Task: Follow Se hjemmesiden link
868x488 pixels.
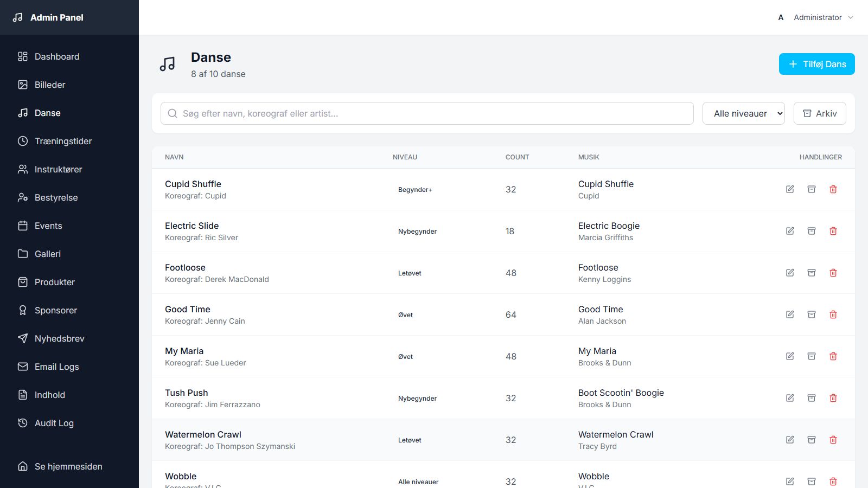Action: [x=69, y=466]
